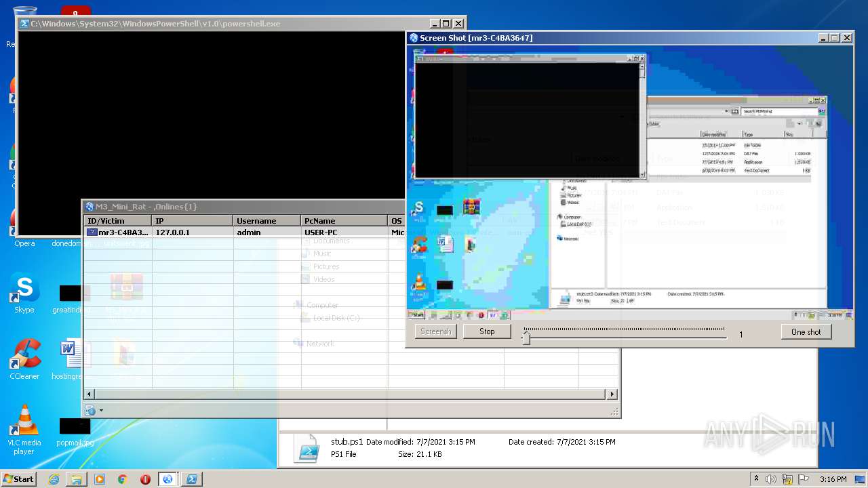The image size is (868, 488).
Task: Click the network tray icon
Action: coord(787,479)
